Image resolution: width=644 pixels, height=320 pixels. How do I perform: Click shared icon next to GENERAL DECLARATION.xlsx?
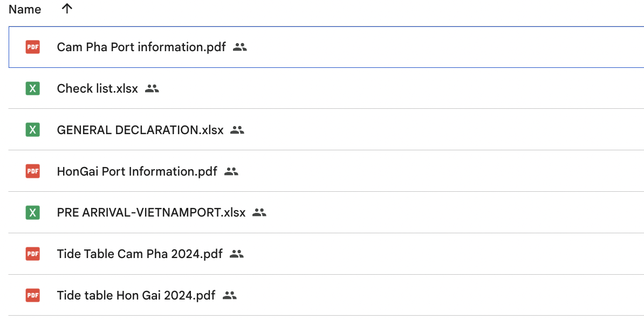237,130
